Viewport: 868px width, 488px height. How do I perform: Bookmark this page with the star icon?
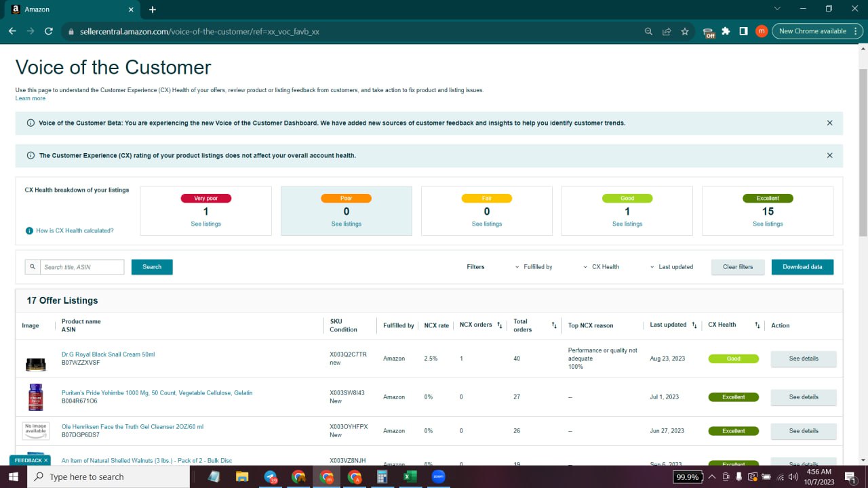pyautogui.click(x=685, y=31)
